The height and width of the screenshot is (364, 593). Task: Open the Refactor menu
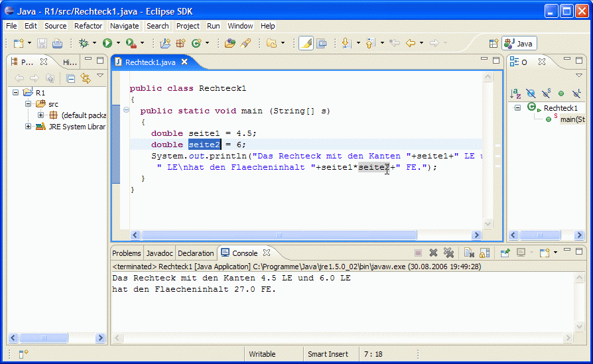(x=88, y=26)
